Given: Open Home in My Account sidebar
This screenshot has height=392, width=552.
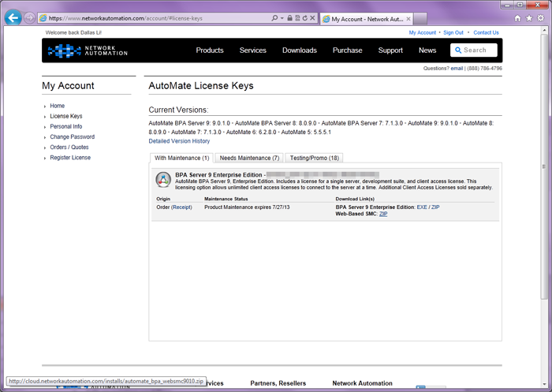Looking at the screenshot, I should tap(57, 106).
